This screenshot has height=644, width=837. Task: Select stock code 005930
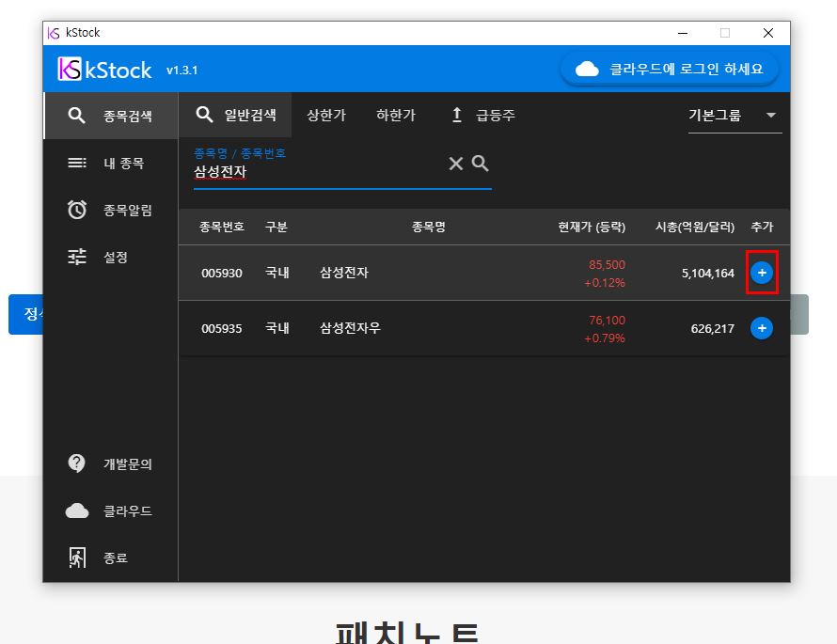[x=222, y=274]
